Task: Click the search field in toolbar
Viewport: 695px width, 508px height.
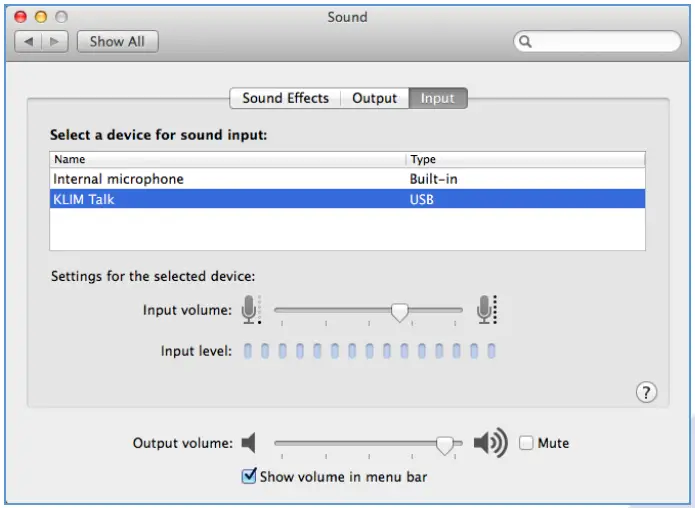Action: [597, 41]
